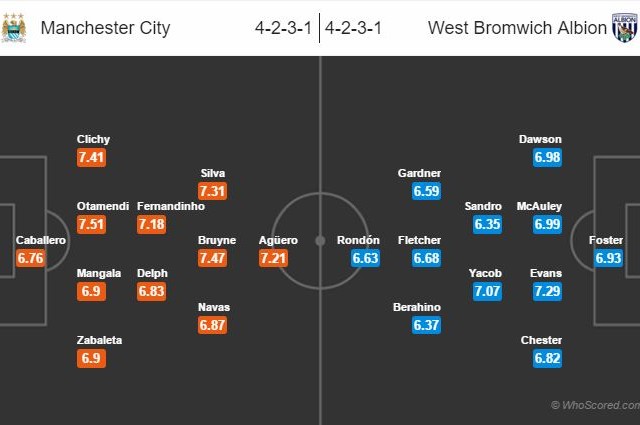Click Caballero's 6.76 rating badge
640x425 pixels.
tap(31, 258)
